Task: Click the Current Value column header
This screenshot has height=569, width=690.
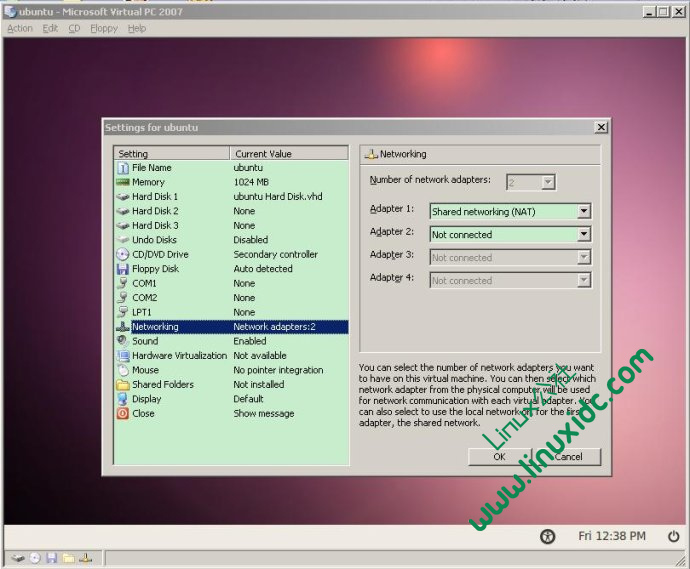Action: [289, 154]
